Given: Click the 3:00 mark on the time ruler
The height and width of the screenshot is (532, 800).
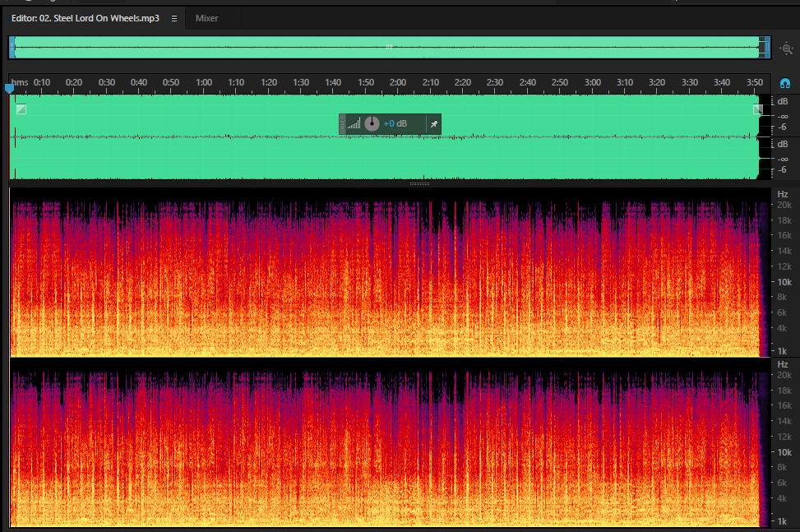Looking at the screenshot, I should point(592,82).
